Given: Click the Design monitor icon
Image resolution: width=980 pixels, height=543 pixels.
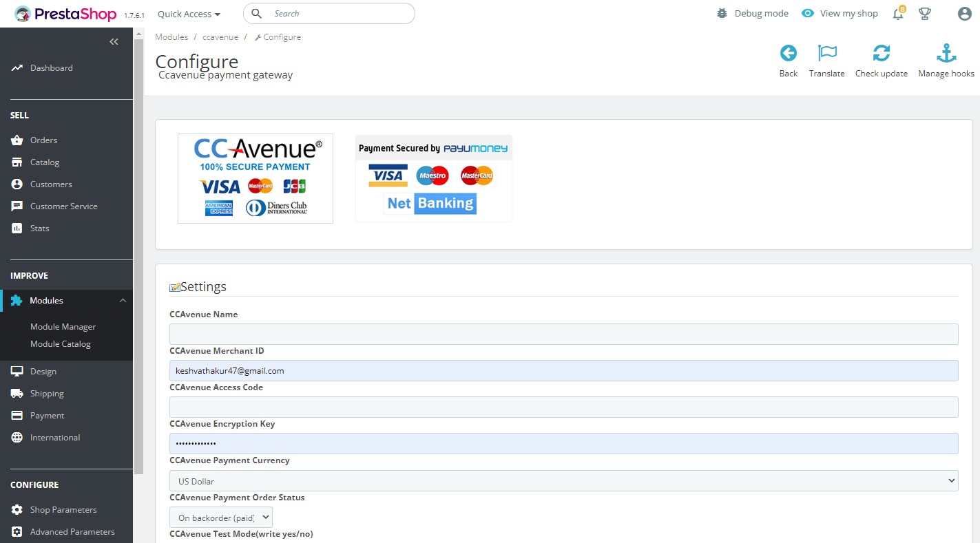Looking at the screenshot, I should point(17,372).
